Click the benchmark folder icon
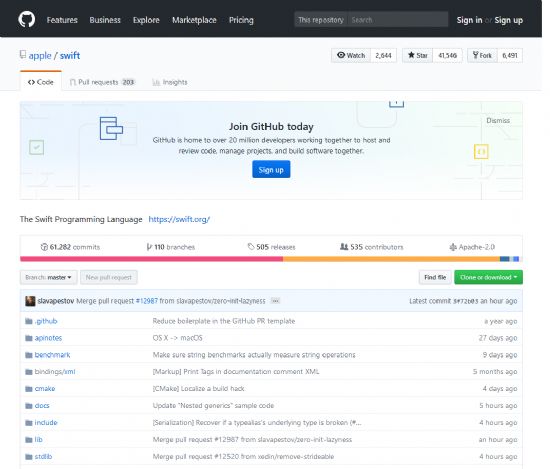 pos(29,355)
